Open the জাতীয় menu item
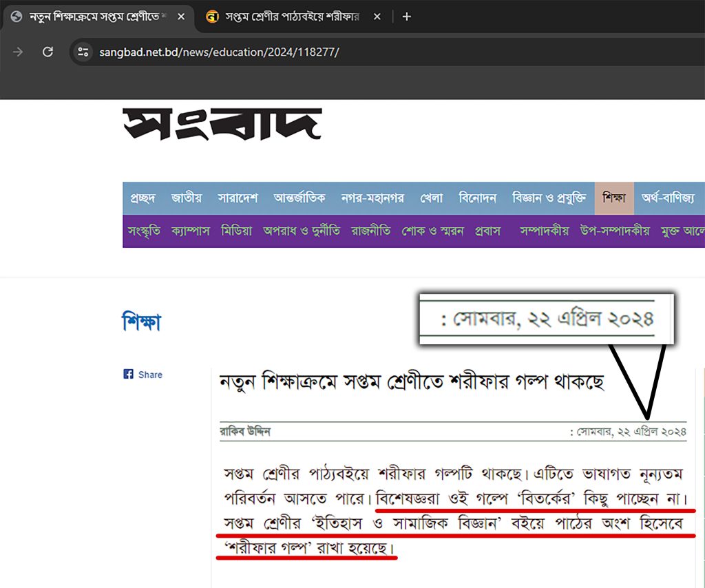 point(186,198)
